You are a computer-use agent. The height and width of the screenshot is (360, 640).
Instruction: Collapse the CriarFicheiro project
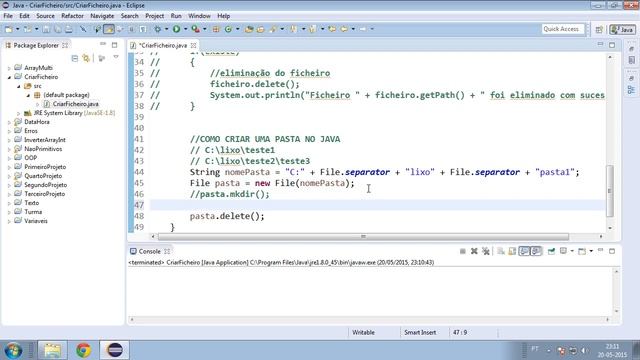click(x=9, y=77)
